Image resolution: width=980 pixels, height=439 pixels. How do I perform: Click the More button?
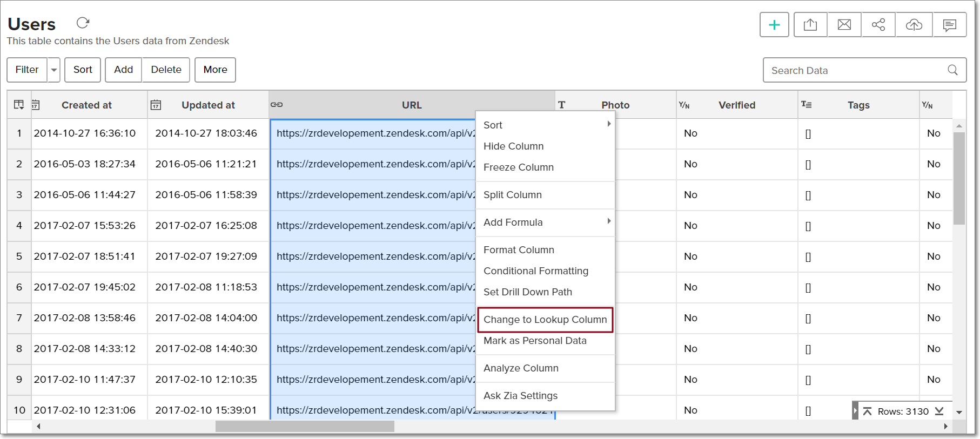point(215,70)
